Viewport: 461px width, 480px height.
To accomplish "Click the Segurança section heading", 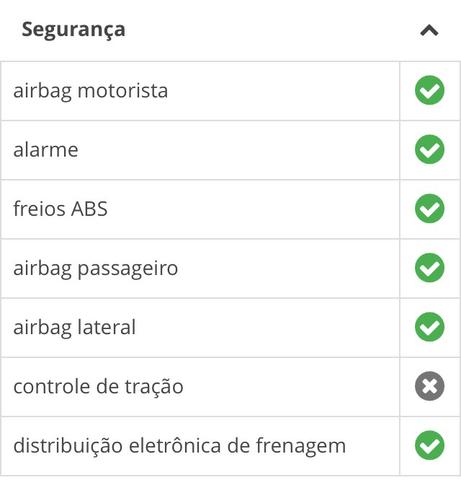I will pyautogui.click(x=73, y=30).
